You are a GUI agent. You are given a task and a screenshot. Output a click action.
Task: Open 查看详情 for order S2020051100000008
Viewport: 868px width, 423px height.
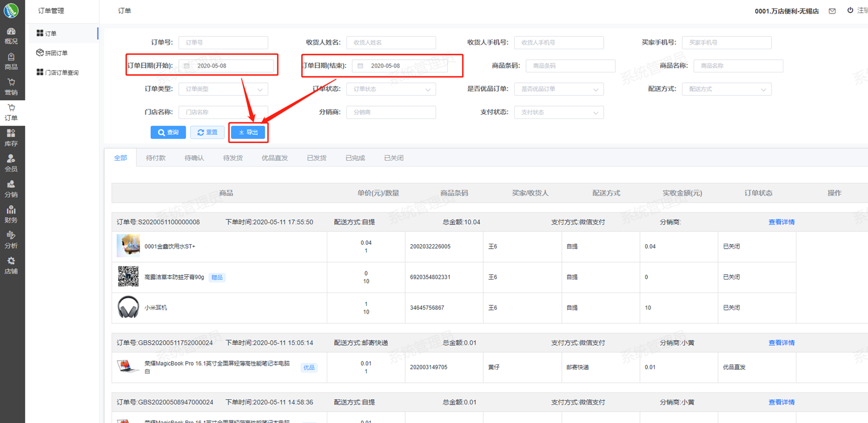coord(781,222)
